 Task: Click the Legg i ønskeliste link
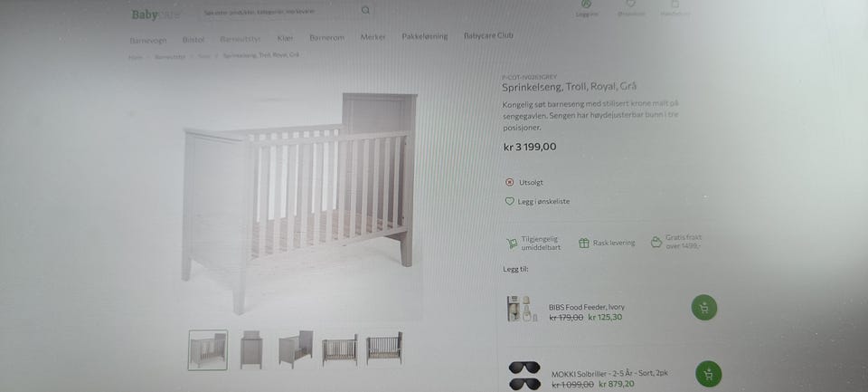[543, 202]
